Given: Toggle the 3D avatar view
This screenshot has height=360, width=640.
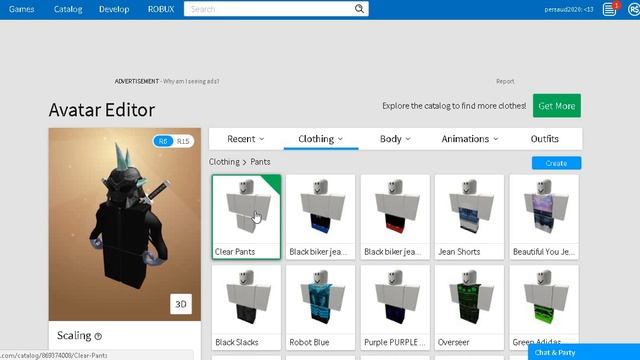Looking at the screenshot, I should tap(181, 304).
